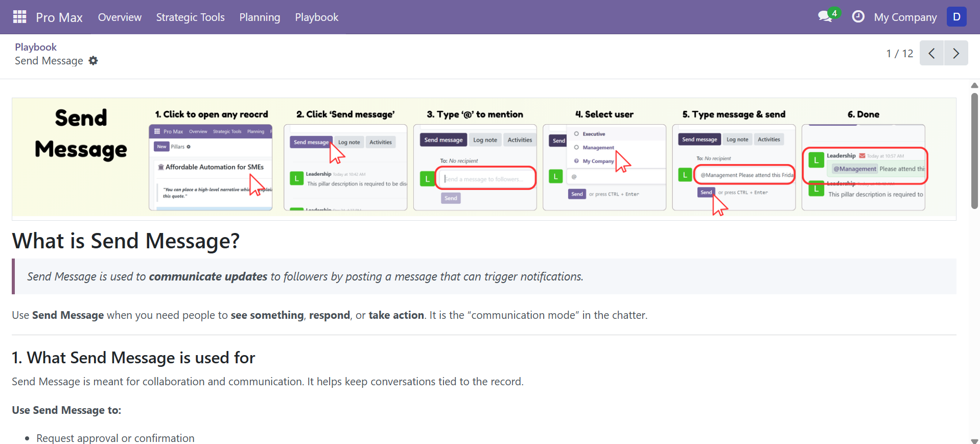Screen dimensions: 980x444
Task: Click the clock activities icon
Action: (x=858, y=17)
